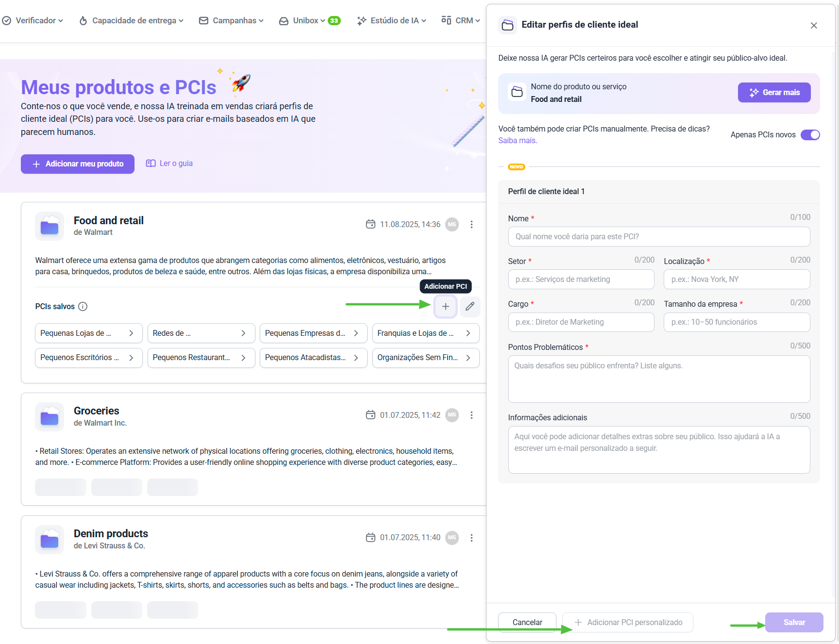Open the Verificador menu
Screen dimensions: 839x644
(x=33, y=20)
